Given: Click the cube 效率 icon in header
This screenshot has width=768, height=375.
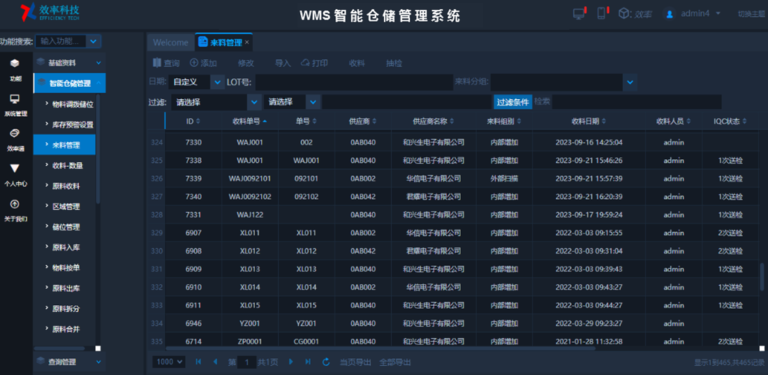Looking at the screenshot, I should click(624, 14).
